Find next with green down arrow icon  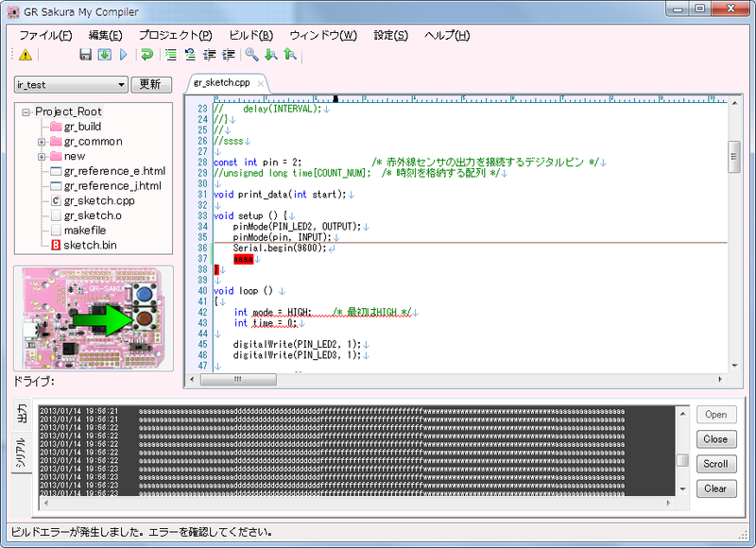(x=271, y=55)
